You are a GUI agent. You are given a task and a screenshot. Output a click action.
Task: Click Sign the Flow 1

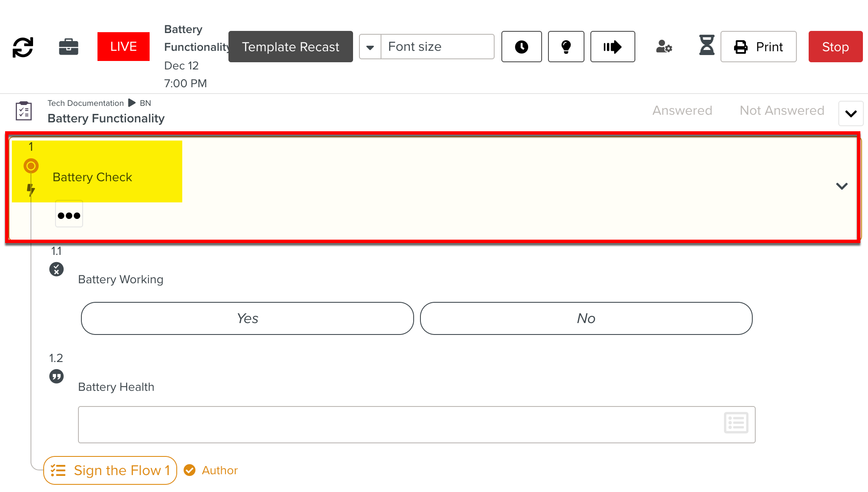(110, 470)
